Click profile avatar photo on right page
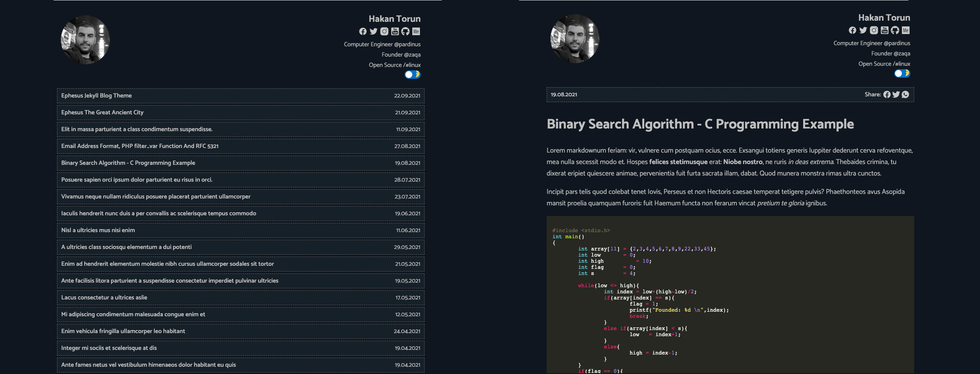This screenshot has height=374, width=980. click(575, 39)
